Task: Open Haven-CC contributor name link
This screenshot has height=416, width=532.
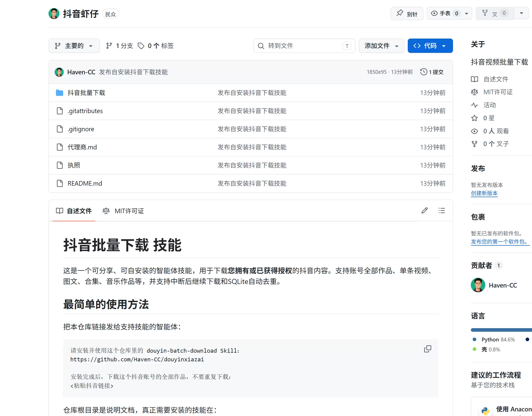Action: coord(503,285)
